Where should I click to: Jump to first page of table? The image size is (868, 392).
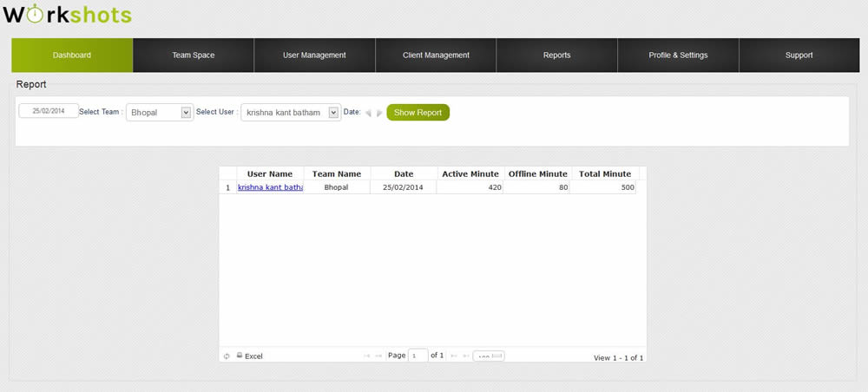point(366,356)
